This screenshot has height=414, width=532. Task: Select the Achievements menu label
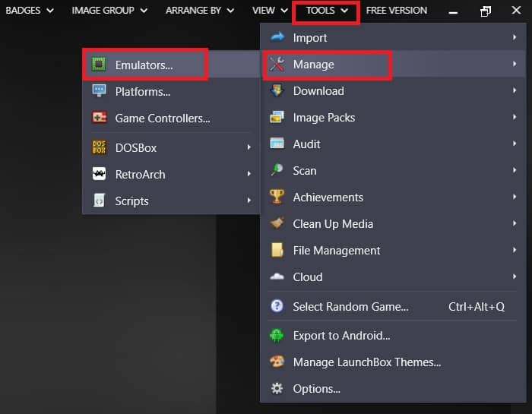328,197
